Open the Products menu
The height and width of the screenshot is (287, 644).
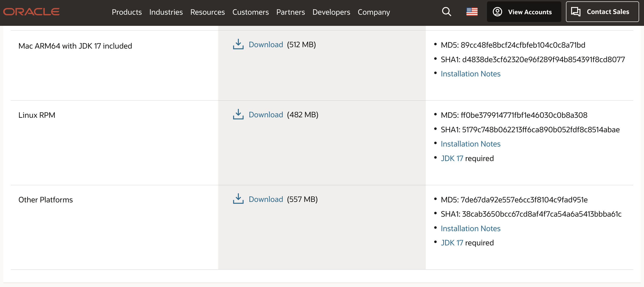click(127, 12)
